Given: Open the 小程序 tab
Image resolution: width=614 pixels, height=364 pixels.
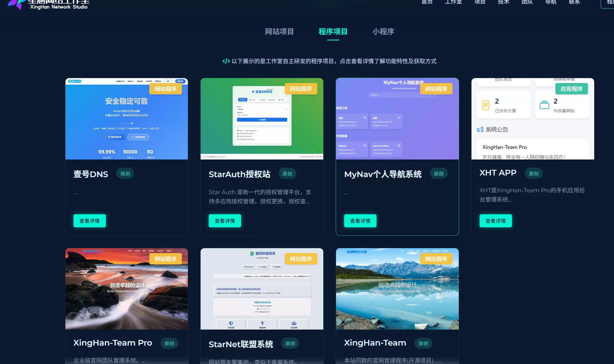Looking at the screenshot, I should (x=383, y=32).
